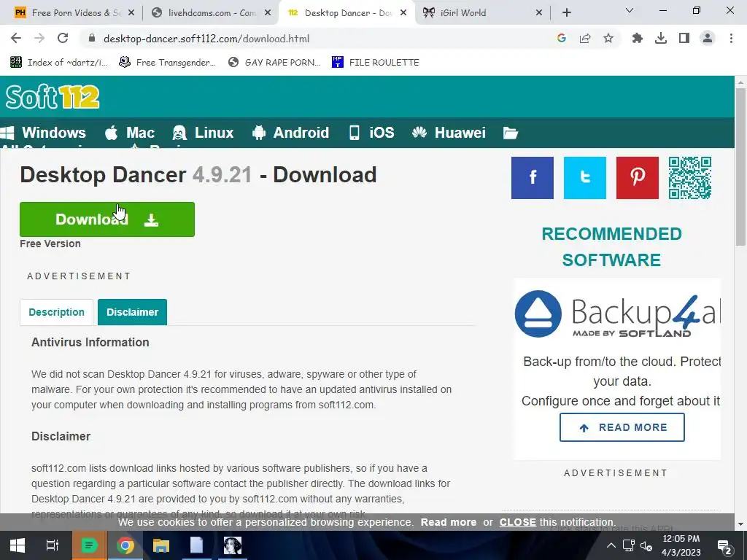
Task: Share on Pinterest
Action: (x=637, y=178)
